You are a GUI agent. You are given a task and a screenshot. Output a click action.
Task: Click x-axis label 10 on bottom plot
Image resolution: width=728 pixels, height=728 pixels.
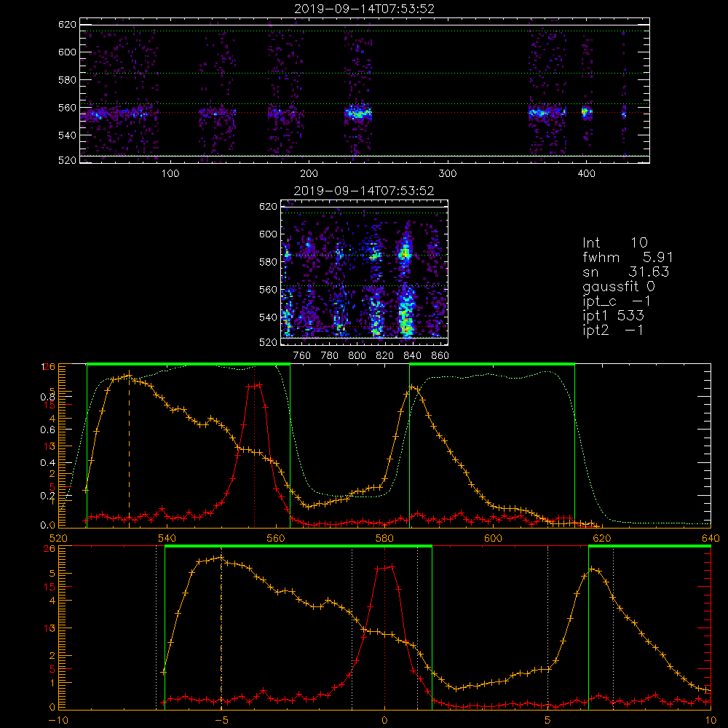coord(711,721)
